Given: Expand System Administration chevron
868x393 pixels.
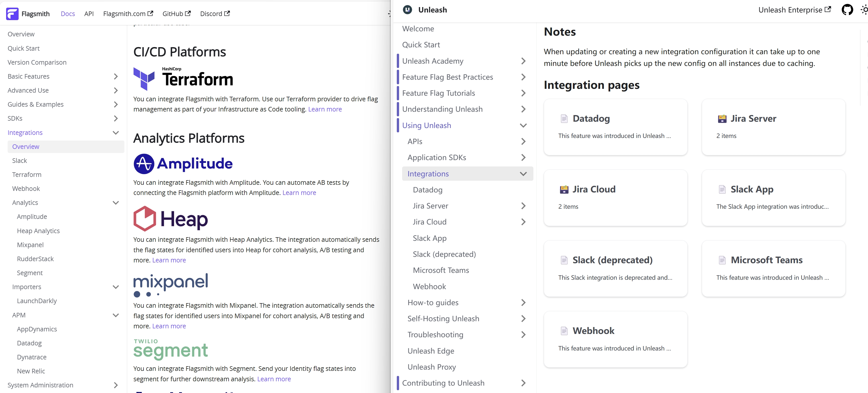Looking at the screenshot, I should click(116, 385).
